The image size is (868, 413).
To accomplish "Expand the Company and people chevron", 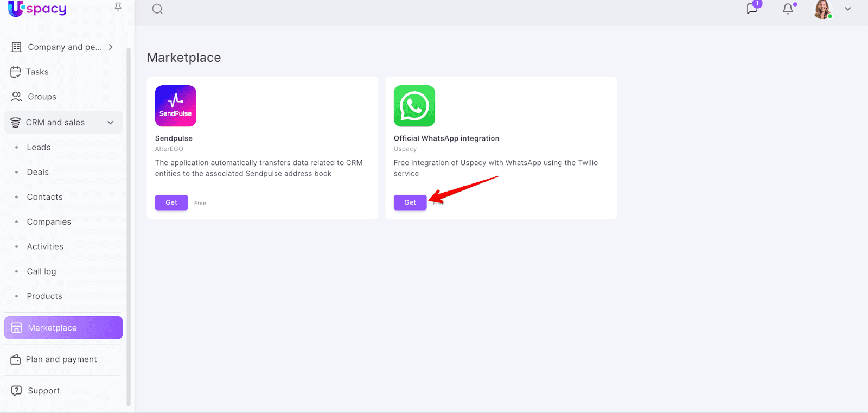I will pos(111,47).
